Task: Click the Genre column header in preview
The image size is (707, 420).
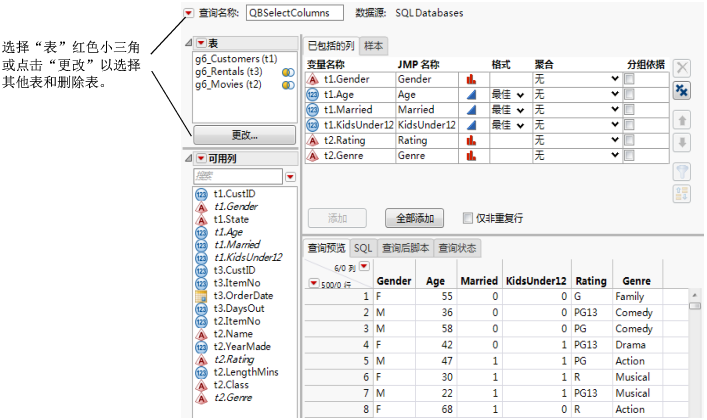Action: coord(636,281)
